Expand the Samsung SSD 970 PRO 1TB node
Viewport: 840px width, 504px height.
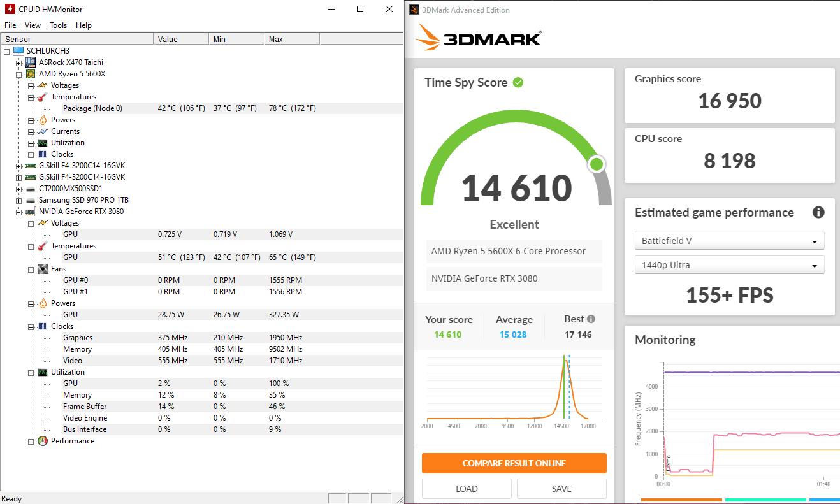(x=19, y=200)
